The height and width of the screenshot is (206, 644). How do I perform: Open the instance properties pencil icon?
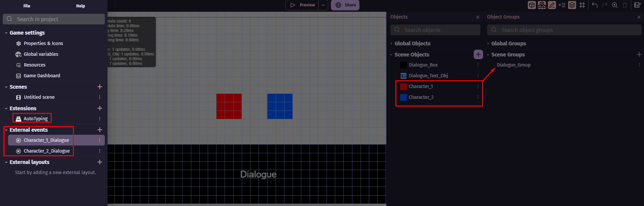552,5
